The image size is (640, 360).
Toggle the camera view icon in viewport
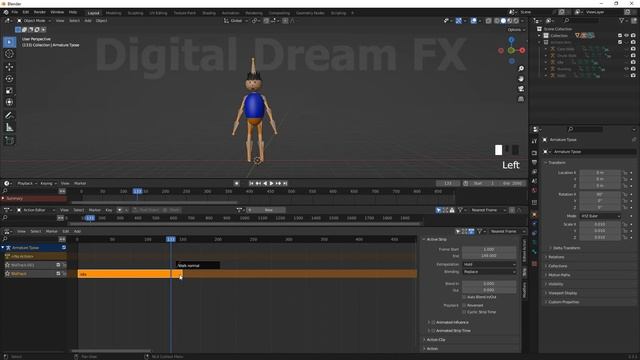point(521,89)
